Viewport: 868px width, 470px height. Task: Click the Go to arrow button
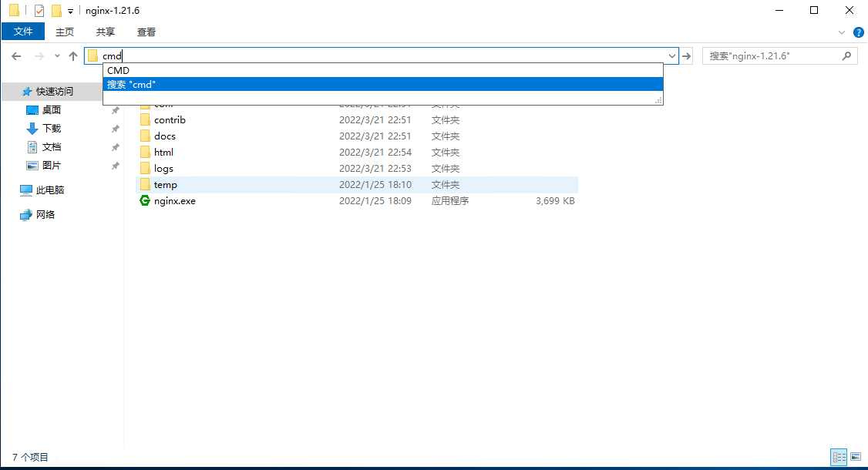686,56
